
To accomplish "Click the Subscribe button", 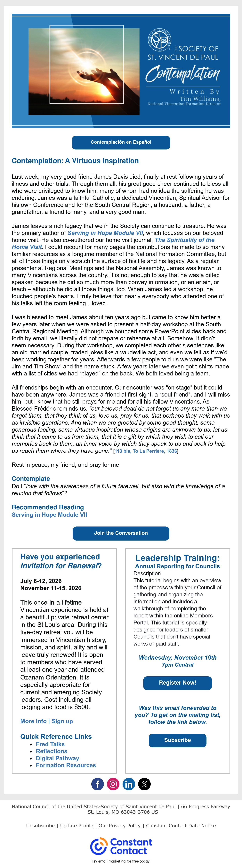I will 178,740.
